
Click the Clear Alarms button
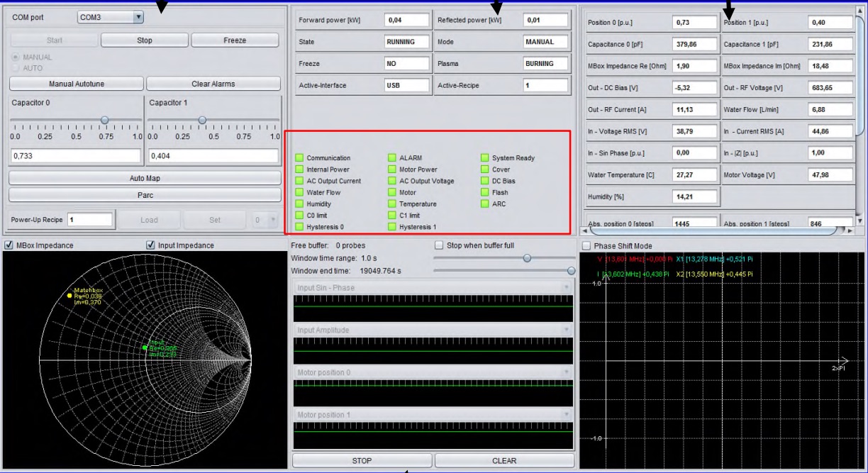pos(213,84)
